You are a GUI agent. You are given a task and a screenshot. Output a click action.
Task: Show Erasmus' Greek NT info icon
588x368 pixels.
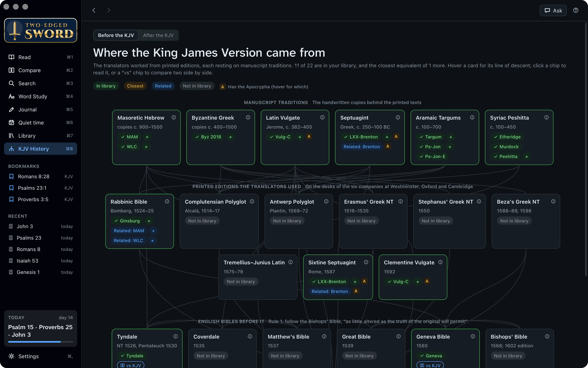coord(401,202)
